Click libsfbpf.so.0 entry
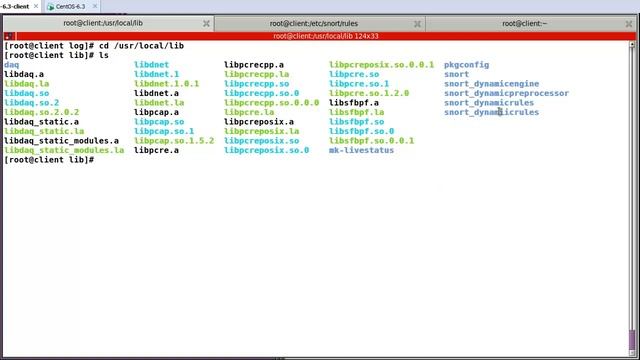Image resolution: width=640 pixels, height=360 pixels. click(361, 131)
